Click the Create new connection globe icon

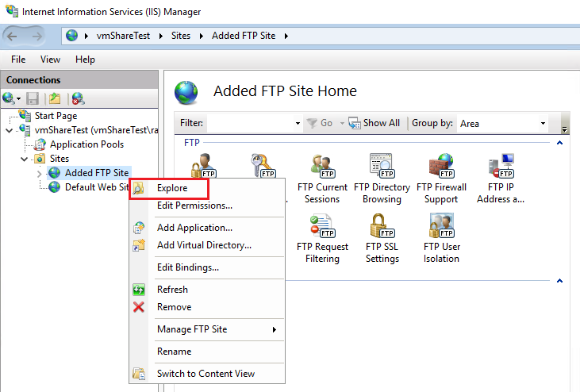tap(8, 98)
